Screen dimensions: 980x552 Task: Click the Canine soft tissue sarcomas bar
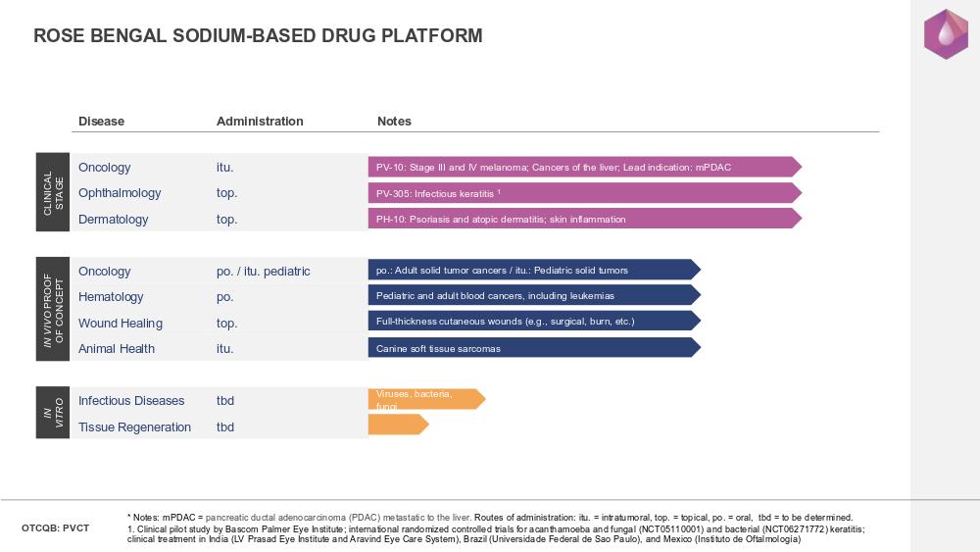coord(533,348)
